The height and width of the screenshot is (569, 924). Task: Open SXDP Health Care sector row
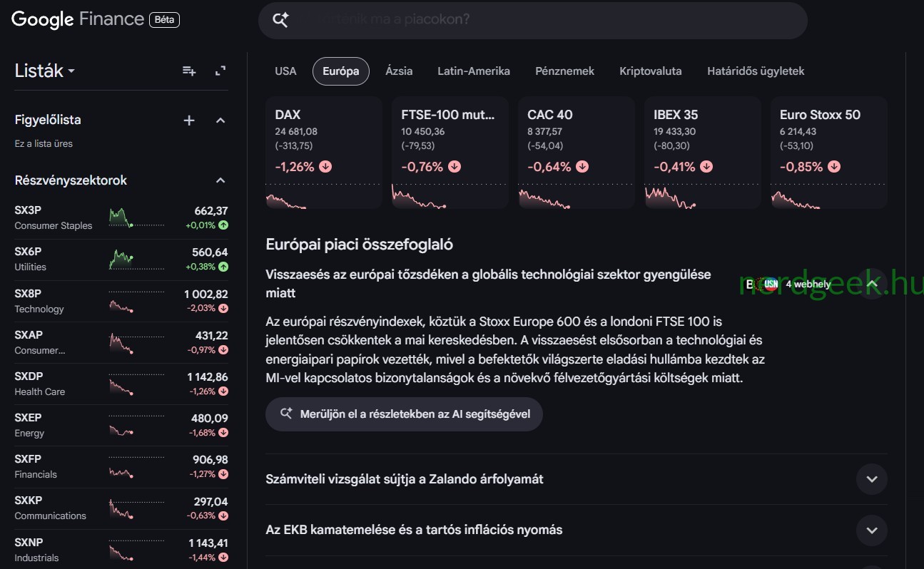tap(121, 384)
